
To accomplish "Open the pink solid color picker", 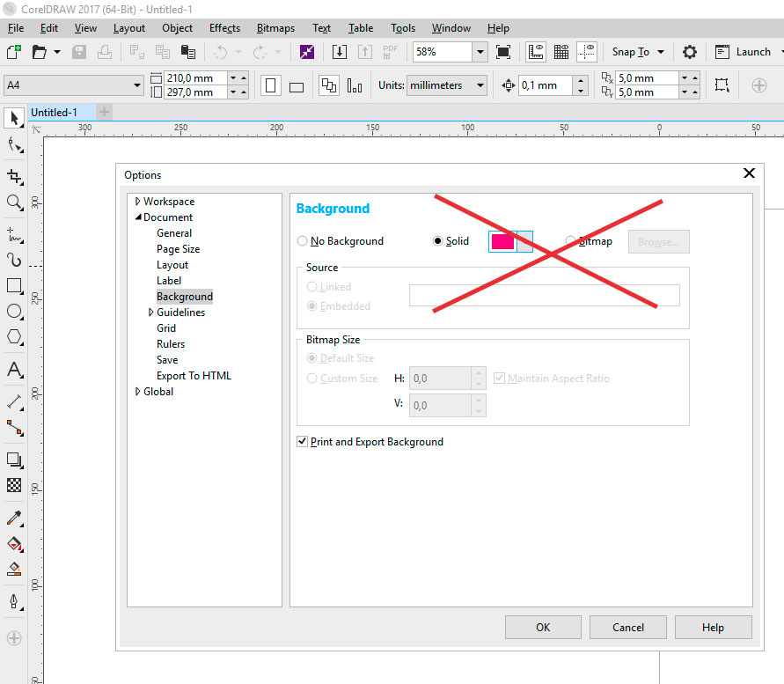I will point(510,242).
